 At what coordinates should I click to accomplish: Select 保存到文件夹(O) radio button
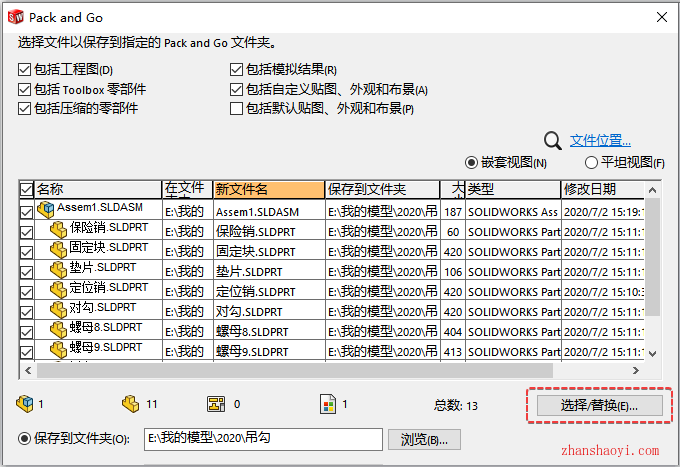coord(24,438)
